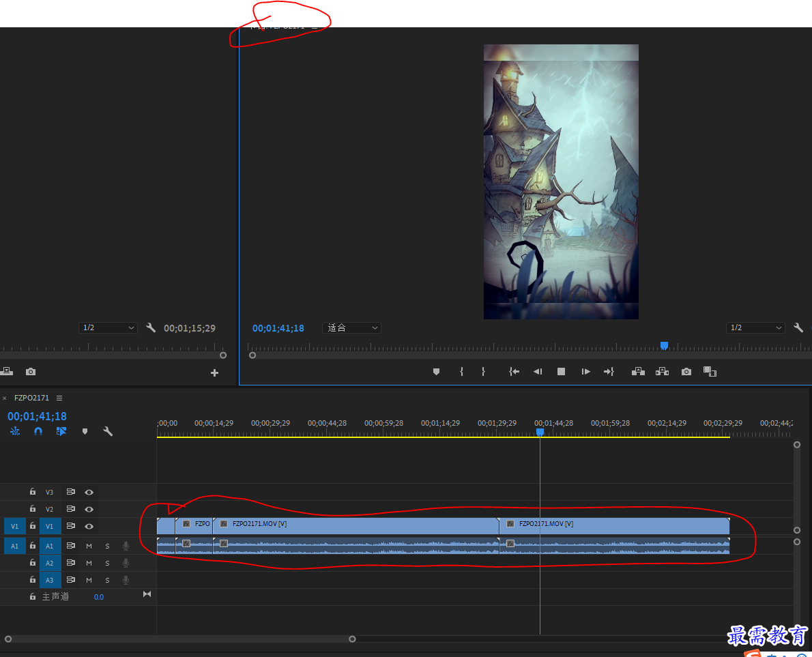Toggle insert sequences as nests option
This screenshot has width=812, height=657.
pos(15,431)
